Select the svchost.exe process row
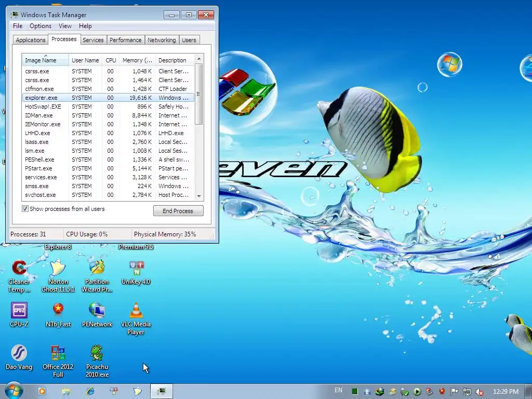This screenshot has width=532, height=399. click(108, 195)
